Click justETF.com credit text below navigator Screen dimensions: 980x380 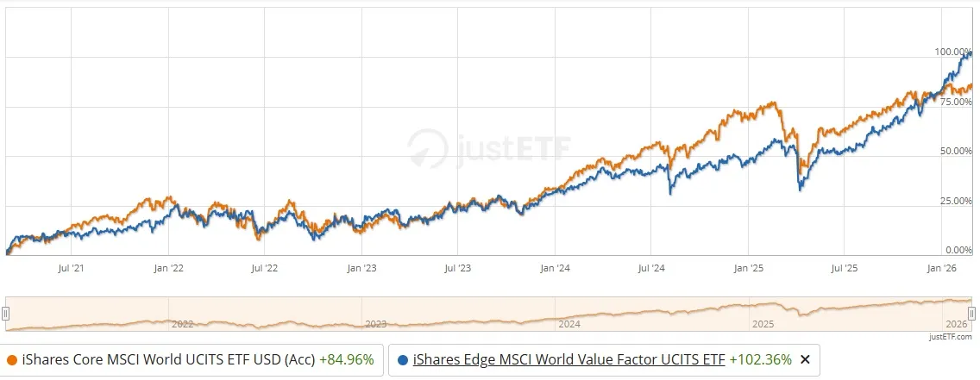pos(952,337)
